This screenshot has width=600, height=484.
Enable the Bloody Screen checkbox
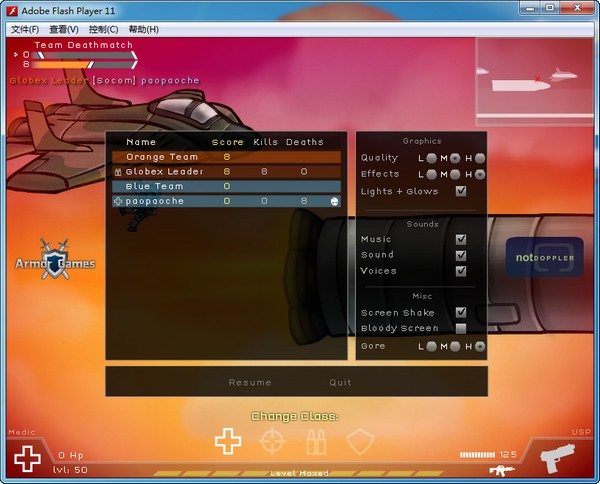461,328
